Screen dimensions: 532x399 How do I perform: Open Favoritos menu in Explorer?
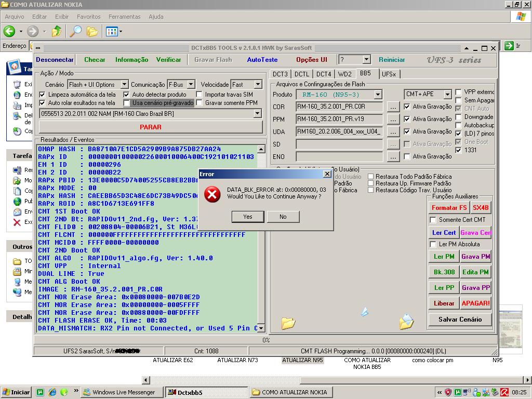pyautogui.click(x=88, y=17)
